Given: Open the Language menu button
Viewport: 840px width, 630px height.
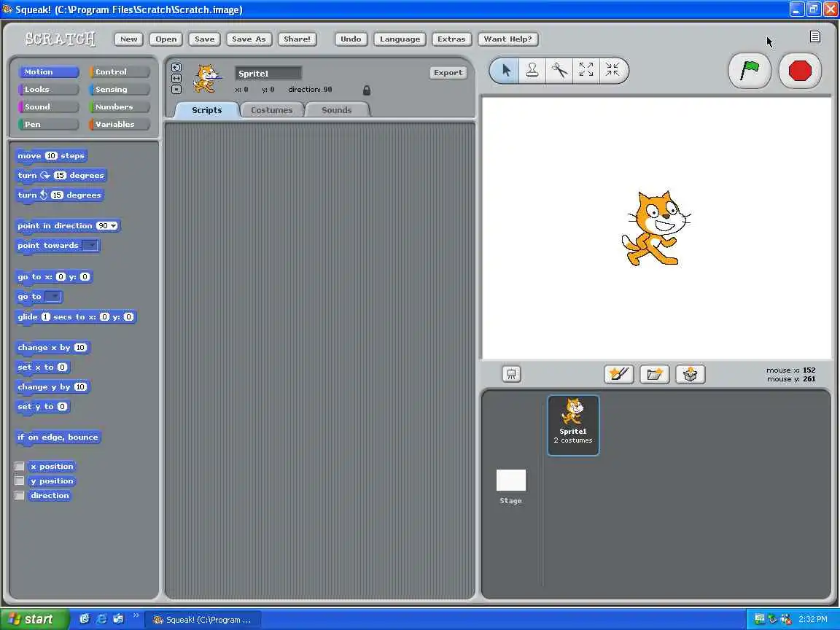Looking at the screenshot, I should click(x=400, y=39).
